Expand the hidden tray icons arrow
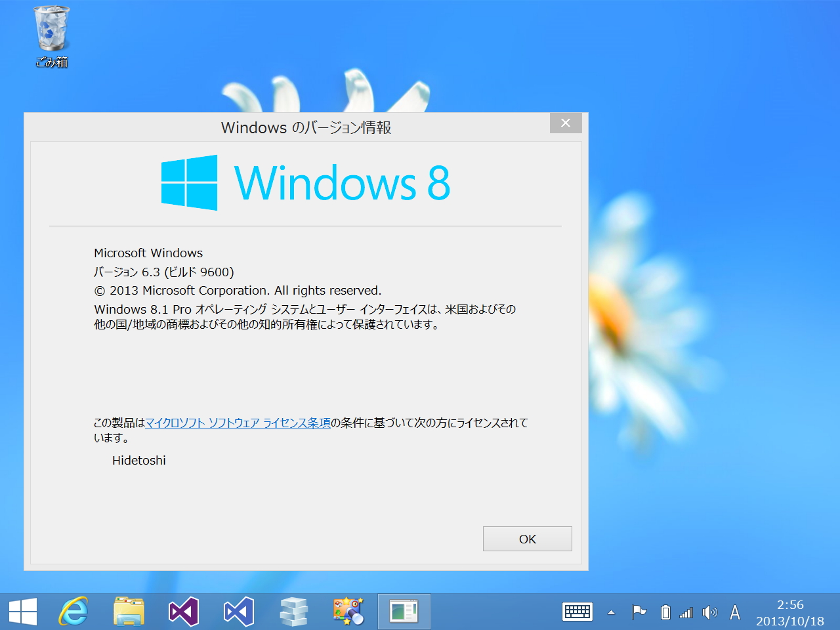The height and width of the screenshot is (630, 840). (x=611, y=612)
